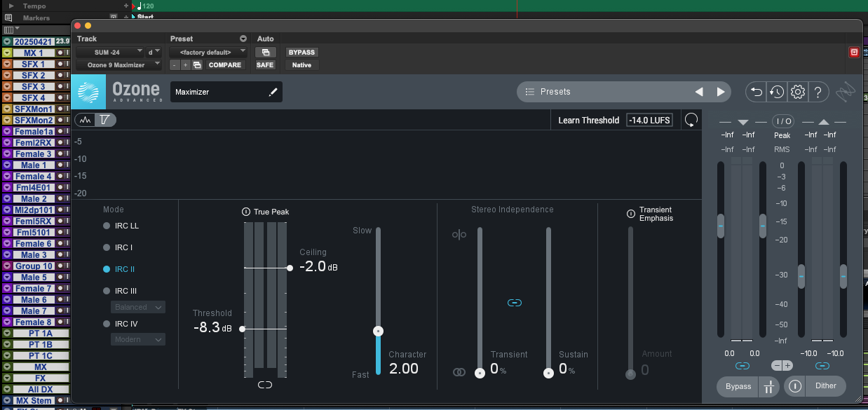This screenshot has width=868, height=410.
Task: Select the All DX track name
Action: click(41, 390)
